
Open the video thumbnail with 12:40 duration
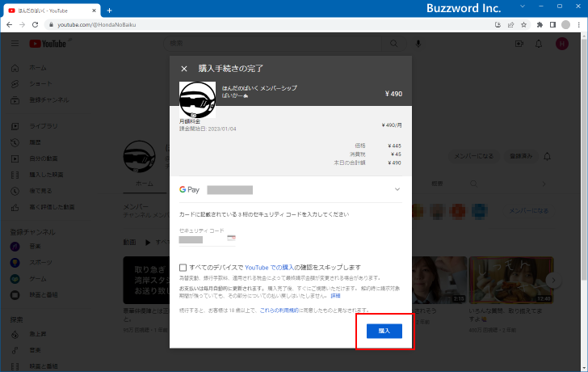[511, 280]
